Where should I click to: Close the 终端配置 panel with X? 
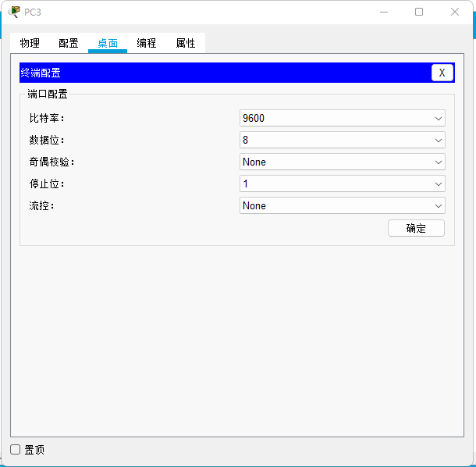tap(442, 73)
